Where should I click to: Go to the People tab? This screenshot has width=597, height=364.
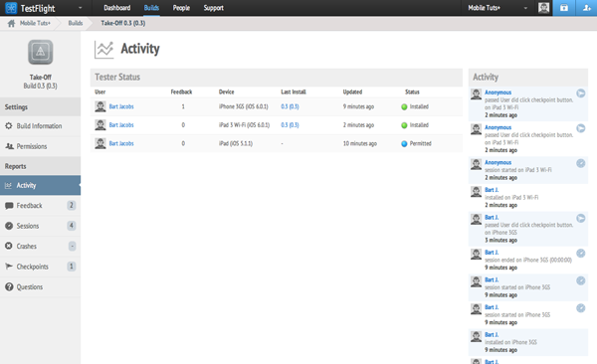181,8
